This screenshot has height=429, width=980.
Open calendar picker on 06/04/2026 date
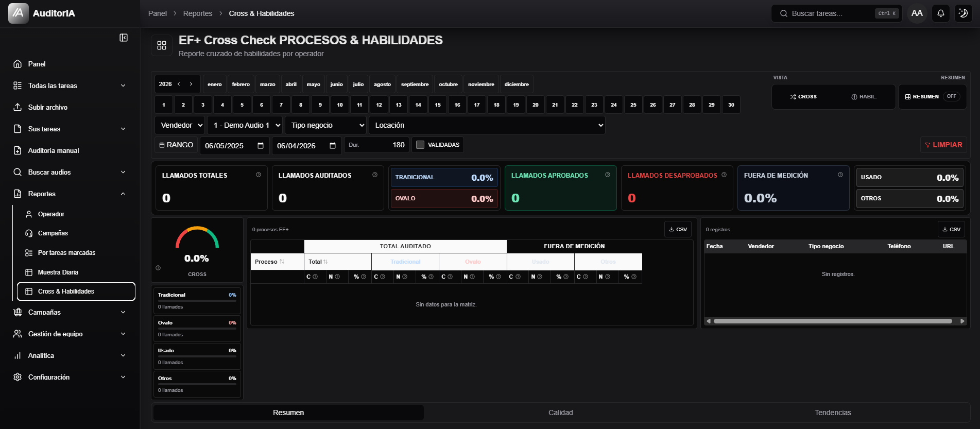tap(333, 146)
